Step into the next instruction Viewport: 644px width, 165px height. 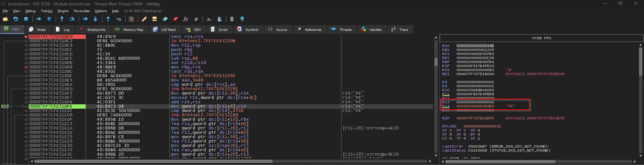pyautogui.click(x=62, y=19)
